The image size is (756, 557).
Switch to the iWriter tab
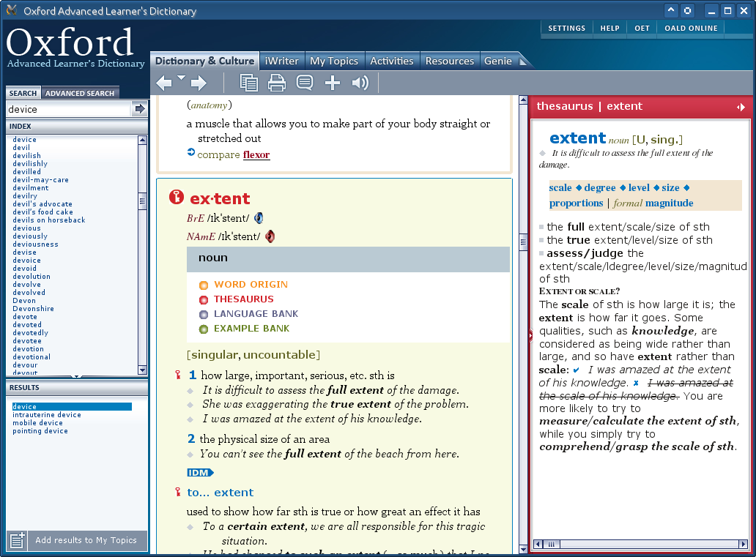pos(281,61)
